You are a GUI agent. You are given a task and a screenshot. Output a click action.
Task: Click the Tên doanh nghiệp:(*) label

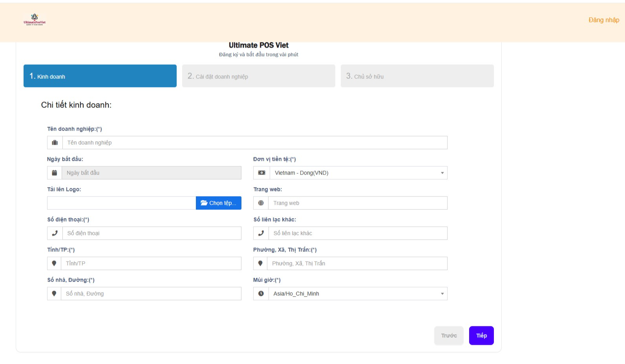coord(75,129)
